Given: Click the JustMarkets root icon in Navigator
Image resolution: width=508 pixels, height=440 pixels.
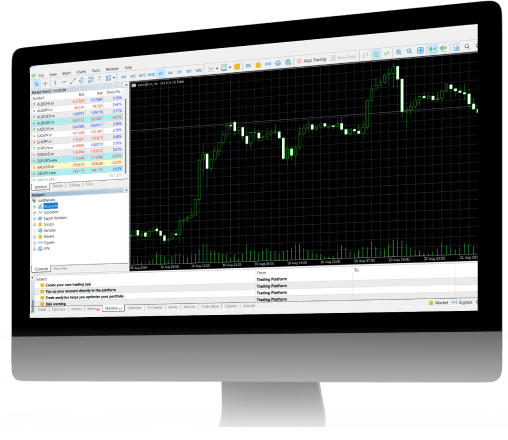Looking at the screenshot, I should coord(34,200).
